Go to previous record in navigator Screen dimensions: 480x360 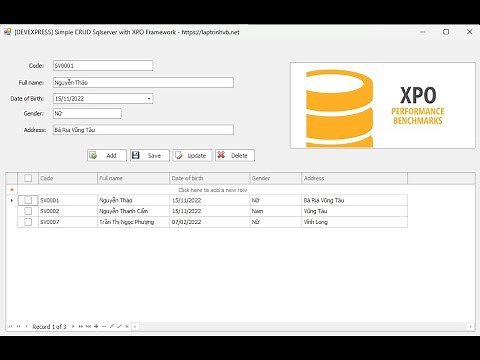27,326
